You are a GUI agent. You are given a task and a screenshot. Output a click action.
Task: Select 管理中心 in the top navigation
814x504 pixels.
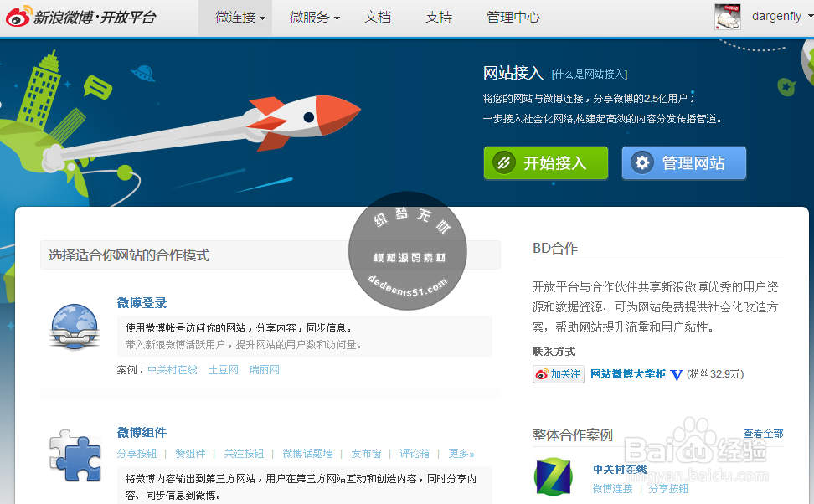pyautogui.click(x=513, y=17)
